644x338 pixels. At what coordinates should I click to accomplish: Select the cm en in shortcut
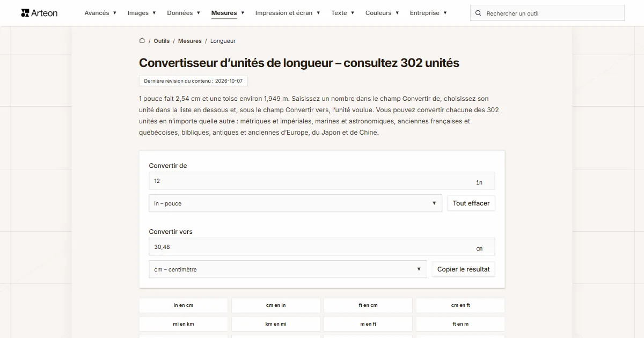point(276,305)
